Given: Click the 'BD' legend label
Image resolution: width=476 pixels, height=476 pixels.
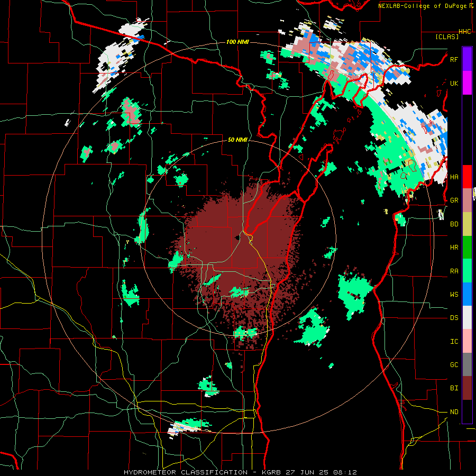Looking at the screenshot, I should pyautogui.click(x=454, y=224).
